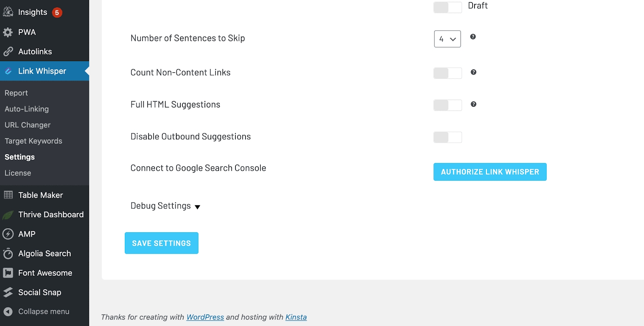Toggle Count Non-Content Links switch
The image size is (644, 326).
(x=448, y=73)
